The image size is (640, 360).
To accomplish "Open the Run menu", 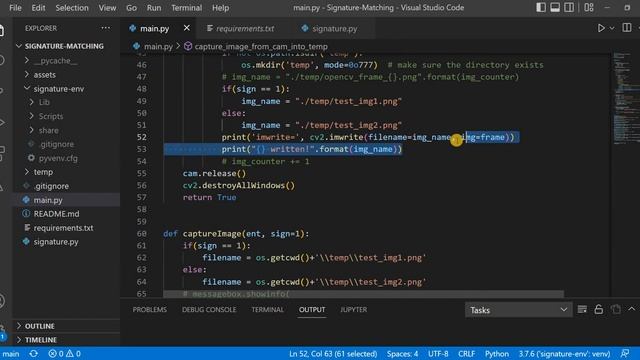I will click(x=154, y=8).
